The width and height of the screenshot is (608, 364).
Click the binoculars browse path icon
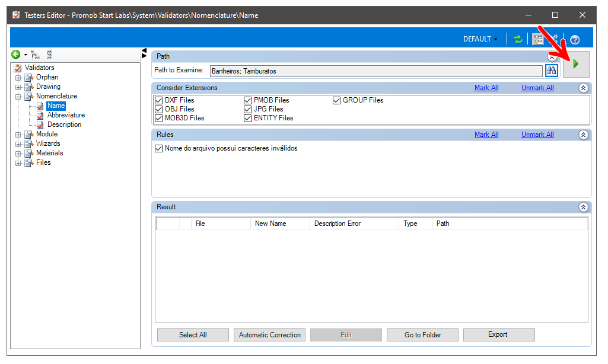point(552,71)
